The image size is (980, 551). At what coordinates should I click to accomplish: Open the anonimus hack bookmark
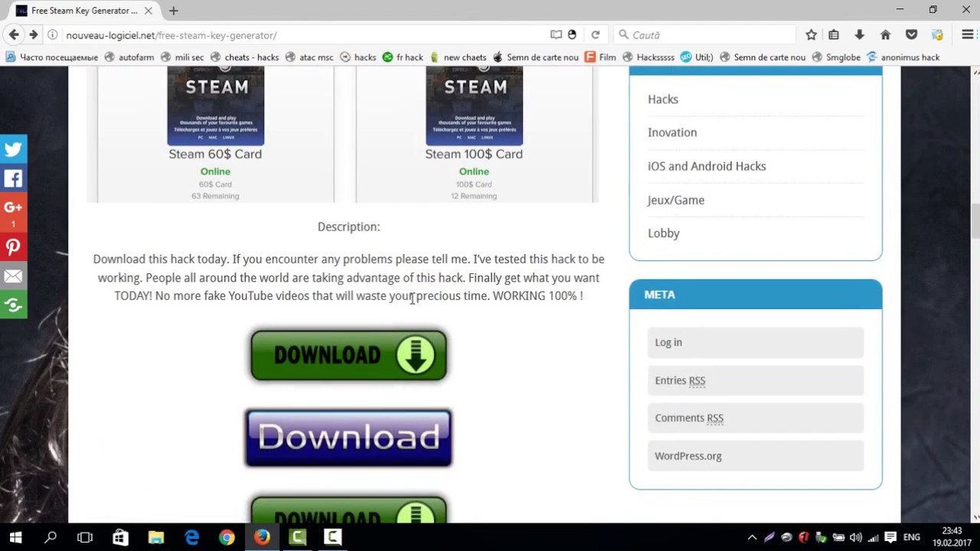(903, 57)
